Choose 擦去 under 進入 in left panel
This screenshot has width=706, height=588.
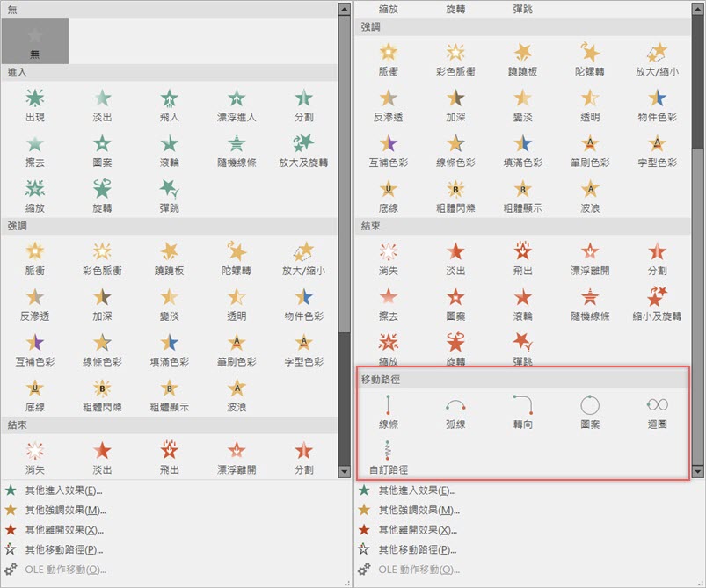coord(35,151)
